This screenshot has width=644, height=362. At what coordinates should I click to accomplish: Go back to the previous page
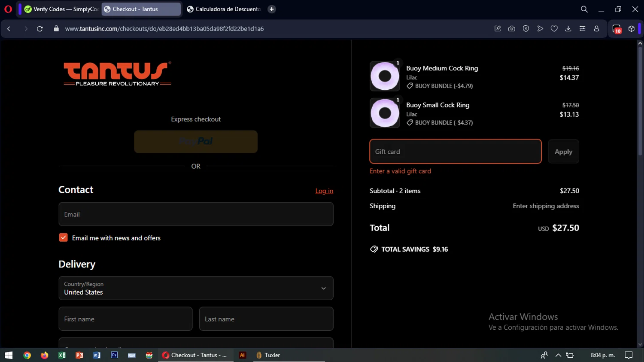click(9, 29)
